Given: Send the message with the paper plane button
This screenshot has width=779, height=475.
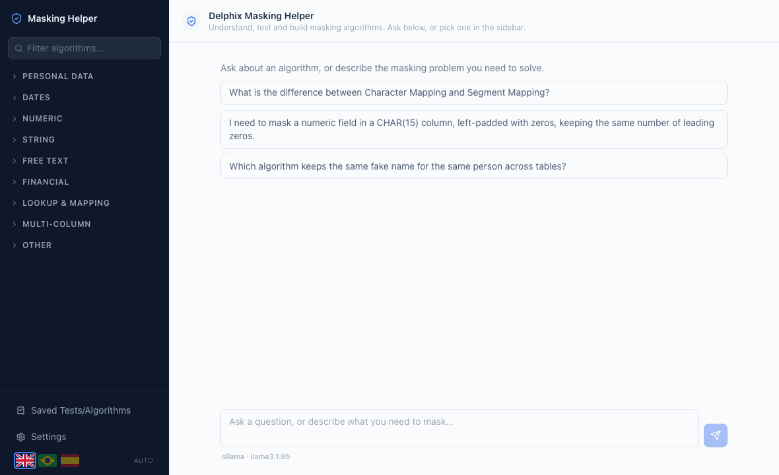Looking at the screenshot, I should [x=715, y=435].
